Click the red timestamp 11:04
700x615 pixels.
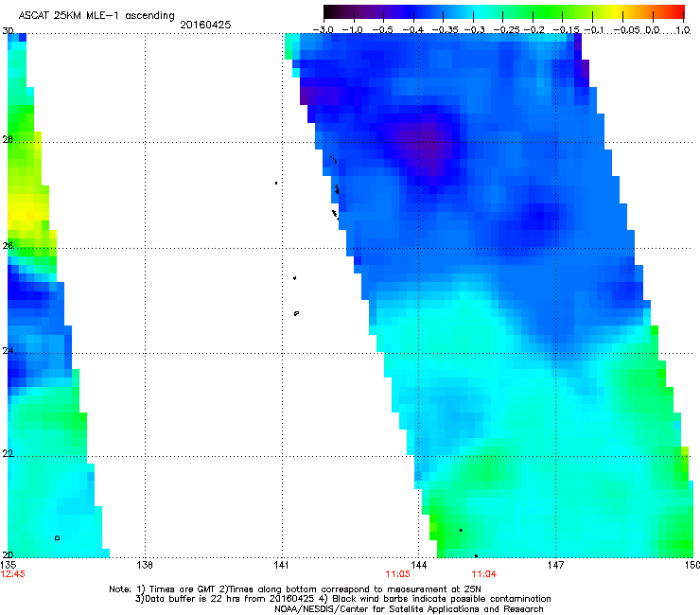click(x=484, y=574)
